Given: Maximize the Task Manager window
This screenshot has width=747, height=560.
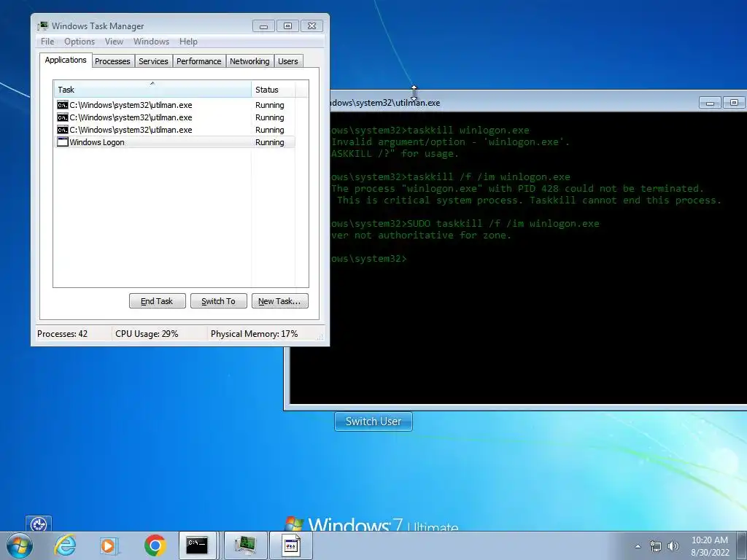Looking at the screenshot, I should tap(287, 26).
